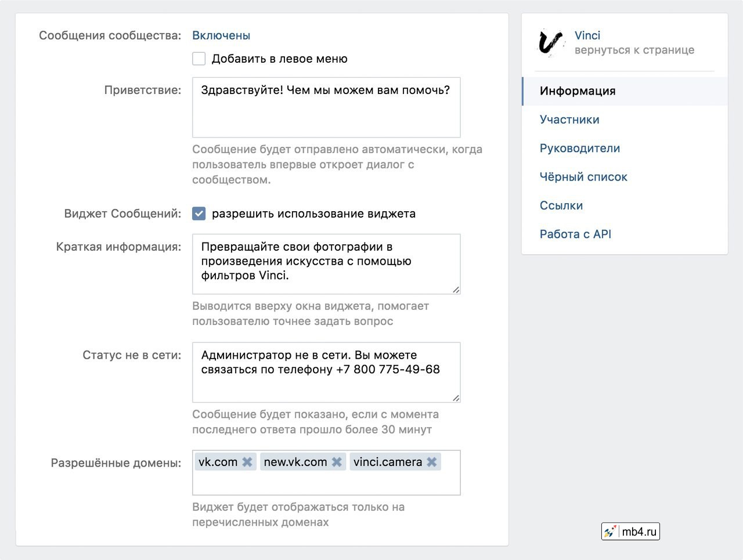Go to the Руководители section
Viewport: 743px width, 560px height.
[x=580, y=148]
